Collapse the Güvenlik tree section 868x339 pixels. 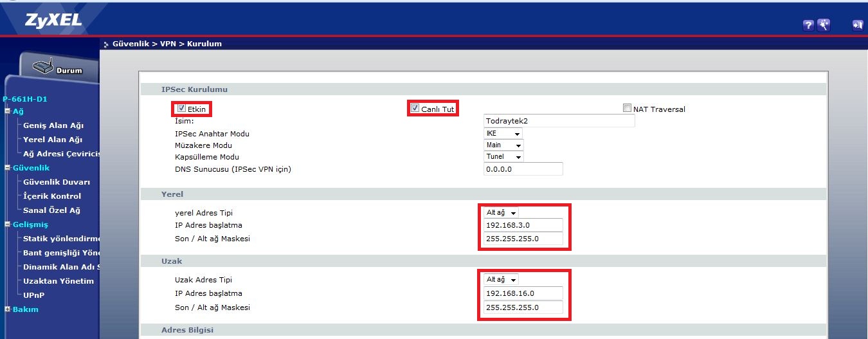[8, 168]
